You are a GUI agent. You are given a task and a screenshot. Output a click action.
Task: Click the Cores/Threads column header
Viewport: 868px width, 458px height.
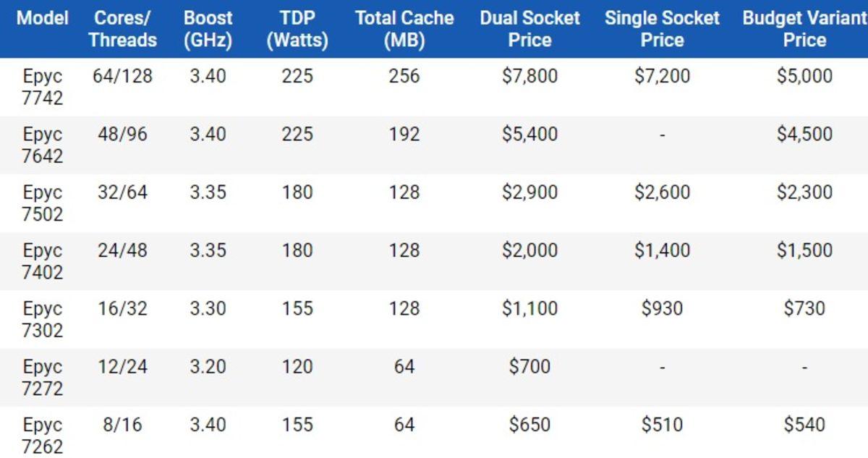[x=122, y=29]
